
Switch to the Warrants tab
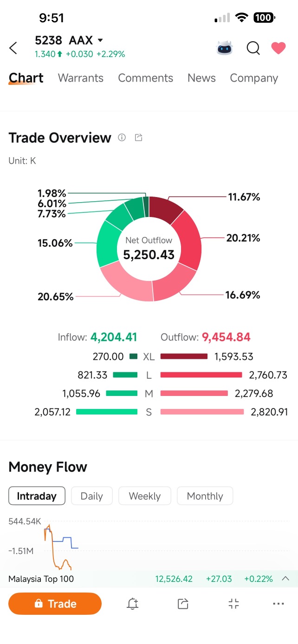[81, 78]
